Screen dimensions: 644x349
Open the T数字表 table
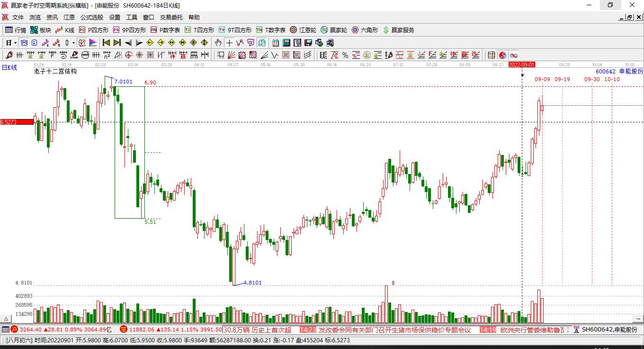click(271, 30)
